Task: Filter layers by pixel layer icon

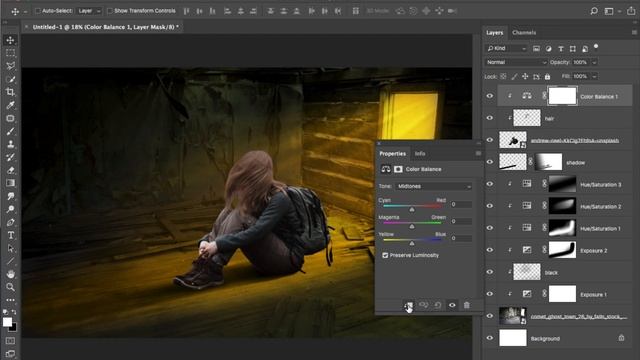Action: pyautogui.click(x=536, y=49)
